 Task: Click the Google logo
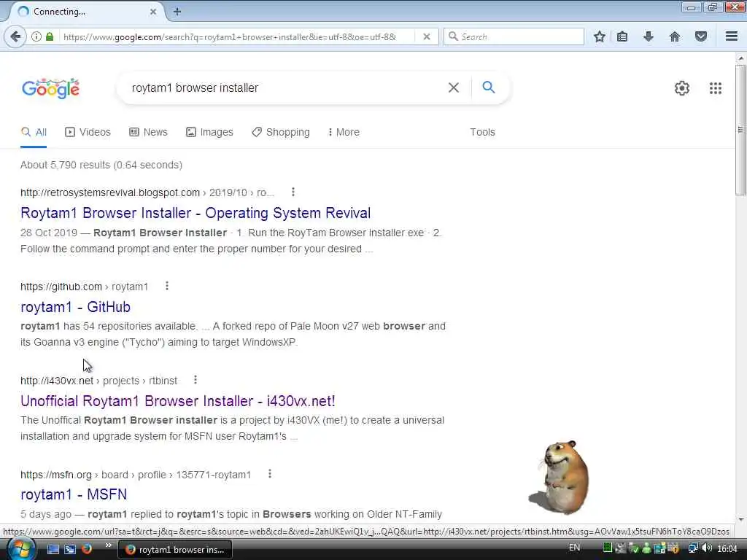[x=50, y=88]
